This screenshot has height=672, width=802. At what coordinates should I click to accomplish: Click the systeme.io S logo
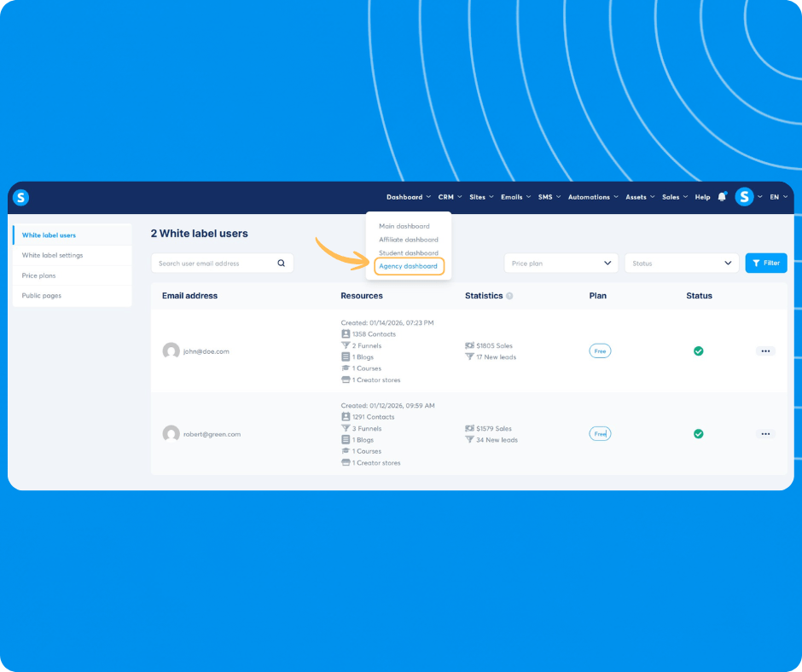pyautogui.click(x=21, y=197)
